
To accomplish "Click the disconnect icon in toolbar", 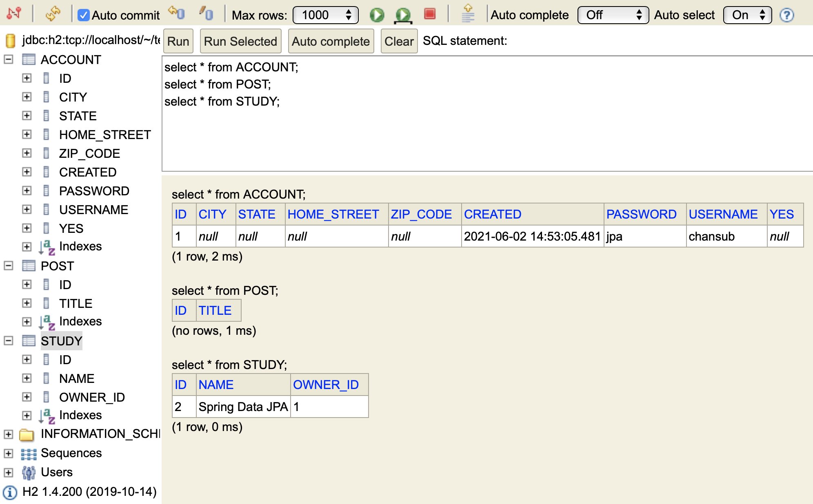I will pyautogui.click(x=13, y=14).
